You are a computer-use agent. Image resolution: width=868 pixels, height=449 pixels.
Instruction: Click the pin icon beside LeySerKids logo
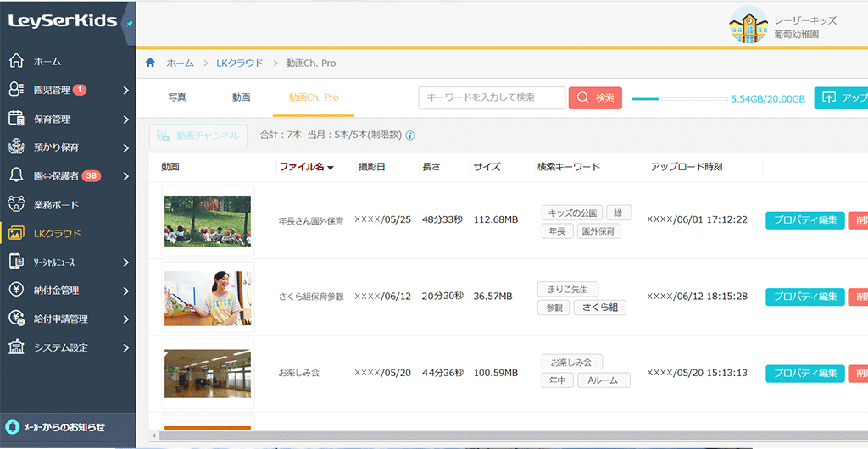[x=130, y=24]
